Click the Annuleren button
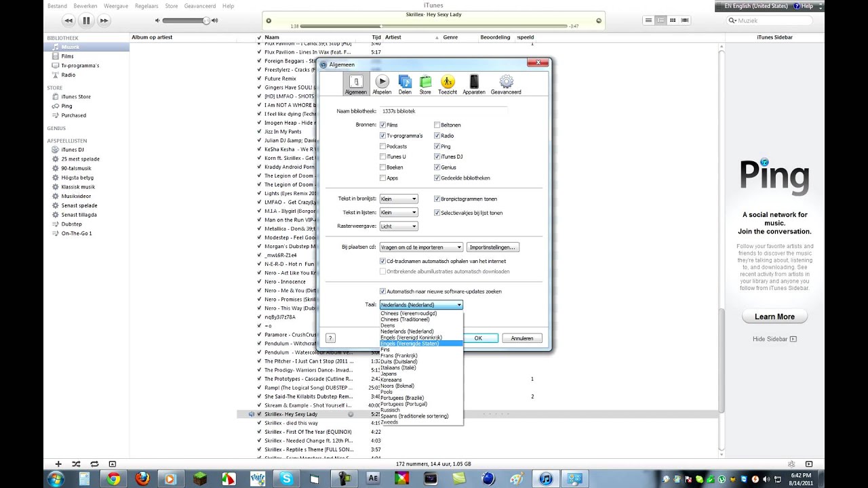 click(x=522, y=338)
